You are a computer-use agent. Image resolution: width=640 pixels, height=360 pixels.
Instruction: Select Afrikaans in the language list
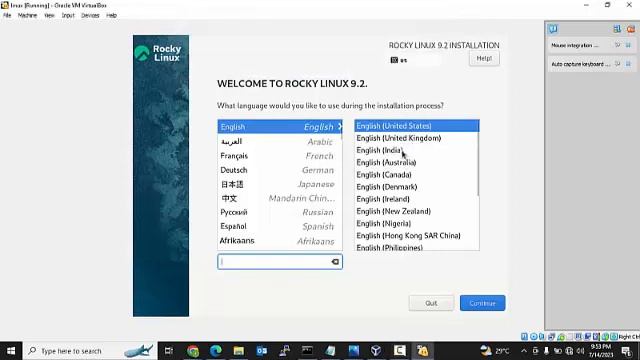coord(280,241)
